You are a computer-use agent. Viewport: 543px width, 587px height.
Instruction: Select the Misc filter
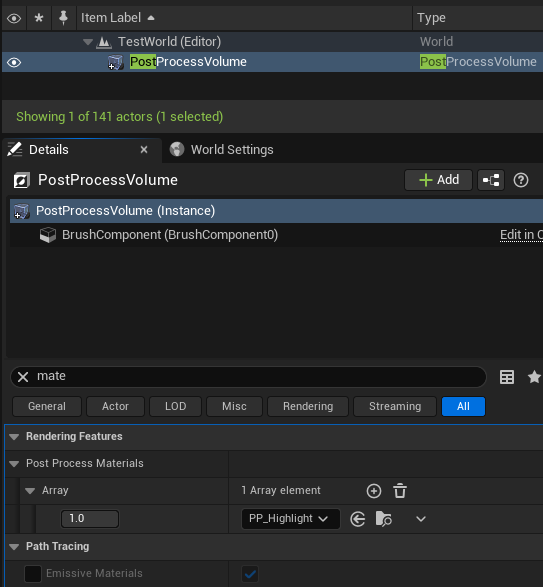(x=234, y=407)
